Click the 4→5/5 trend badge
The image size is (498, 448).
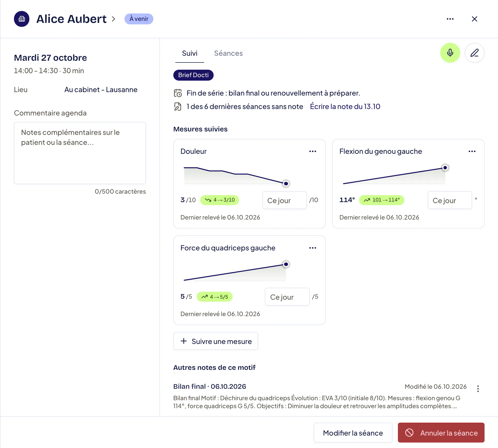point(214,297)
